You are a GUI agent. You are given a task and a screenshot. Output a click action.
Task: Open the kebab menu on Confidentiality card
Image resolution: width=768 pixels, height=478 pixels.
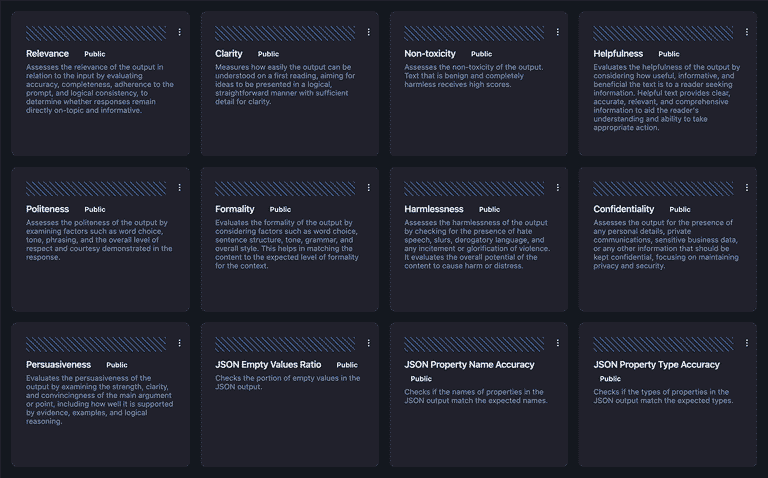(747, 188)
